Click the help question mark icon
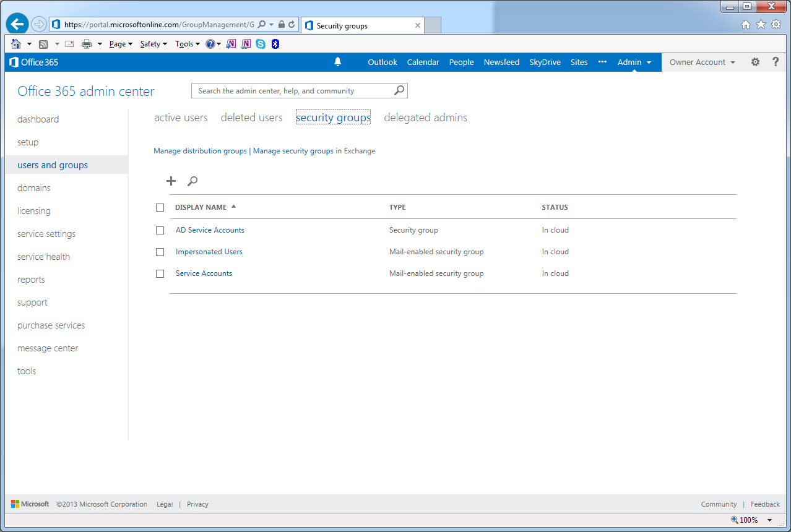The image size is (791, 532). click(x=775, y=62)
